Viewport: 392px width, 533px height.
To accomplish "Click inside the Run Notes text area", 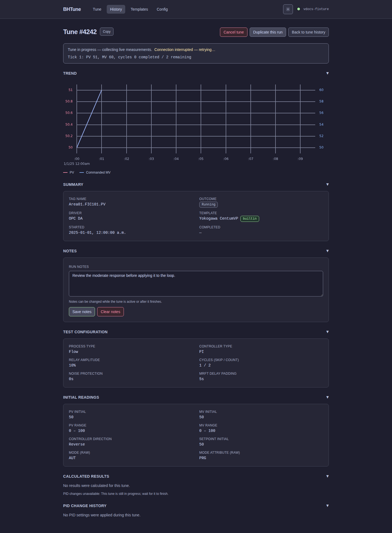I will tap(196, 284).
